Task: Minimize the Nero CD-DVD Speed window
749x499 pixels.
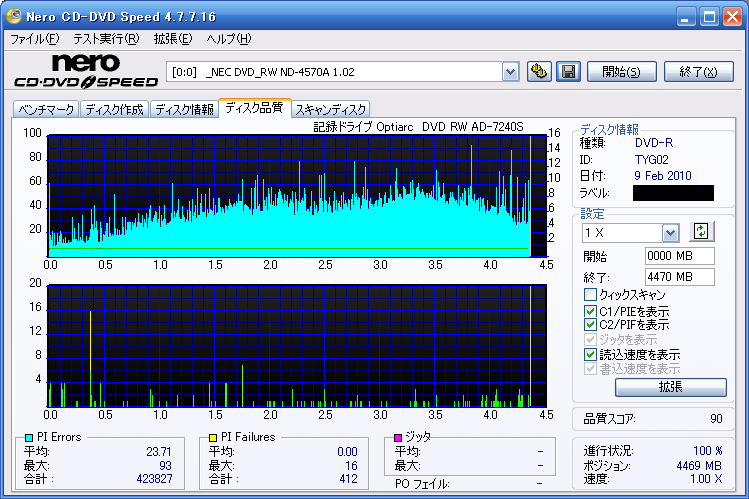Action: (x=686, y=17)
